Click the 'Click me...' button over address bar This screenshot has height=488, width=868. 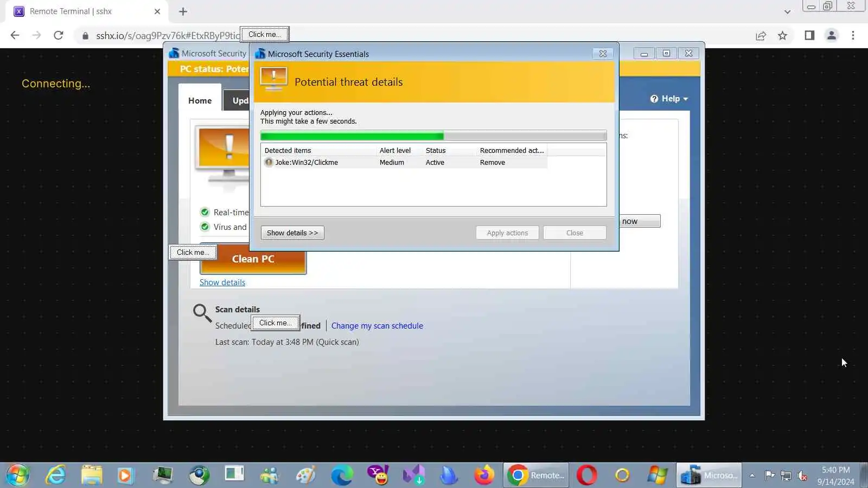coord(265,34)
